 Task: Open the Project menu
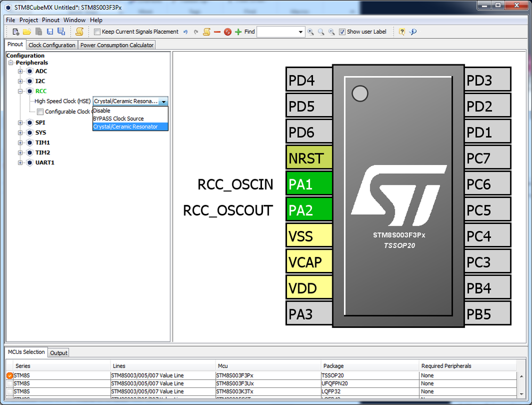(x=29, y=20)
